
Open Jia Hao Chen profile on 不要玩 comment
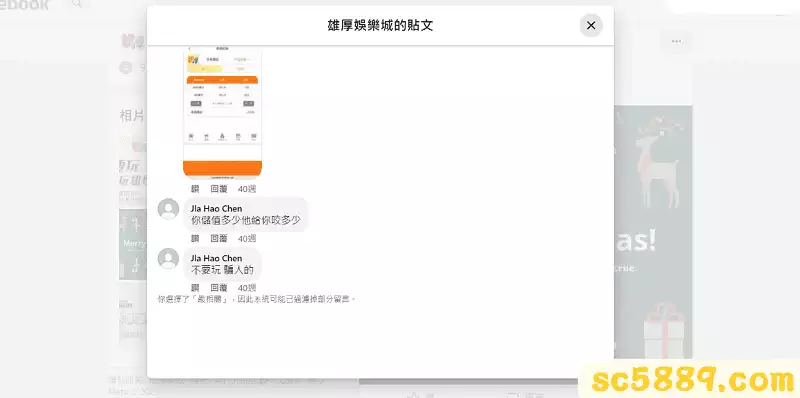(x=216, y=258)
